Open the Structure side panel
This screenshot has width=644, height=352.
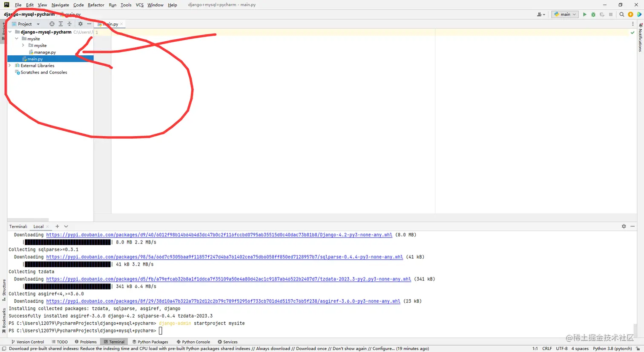[x=4, y=290]
